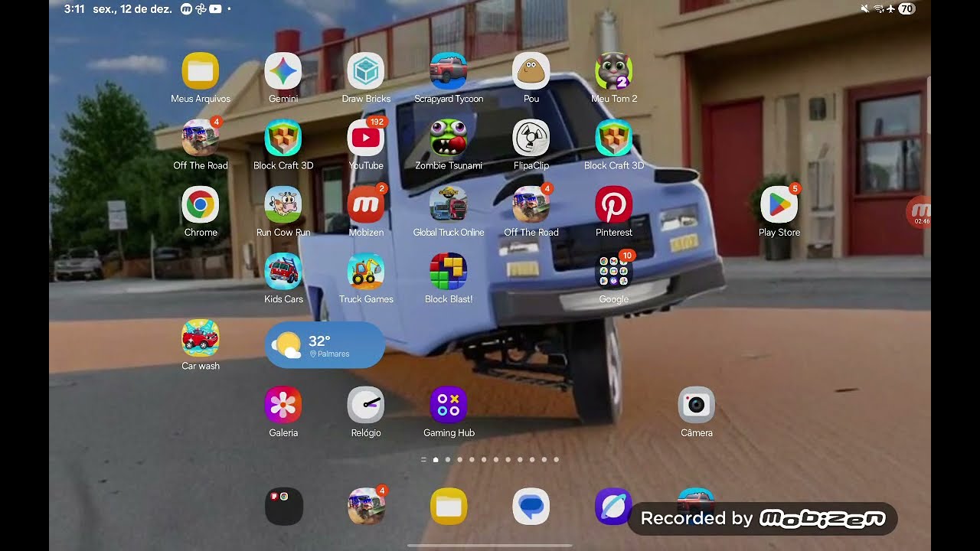This screenshot has height=551, width=980.
Task: Open the Mobizen recorder app icon
Action: click(366, 204)
